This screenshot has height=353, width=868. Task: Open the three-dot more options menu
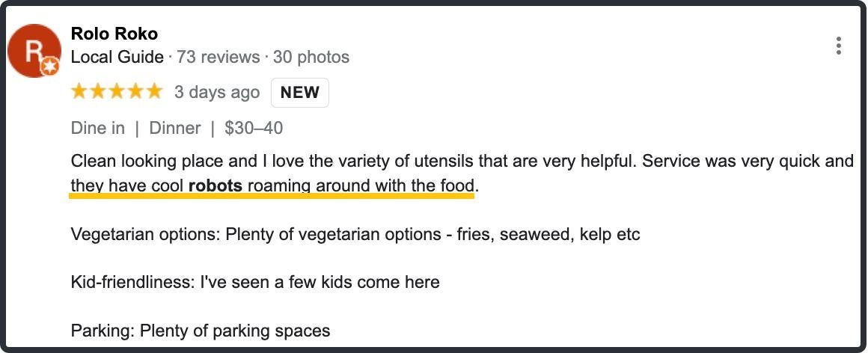[838, 46]
